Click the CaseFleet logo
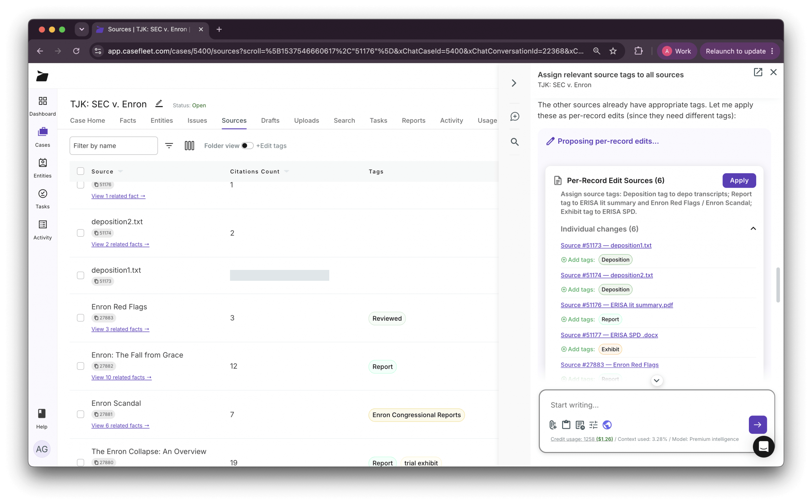The image size is (812, 504). (42, 76)
